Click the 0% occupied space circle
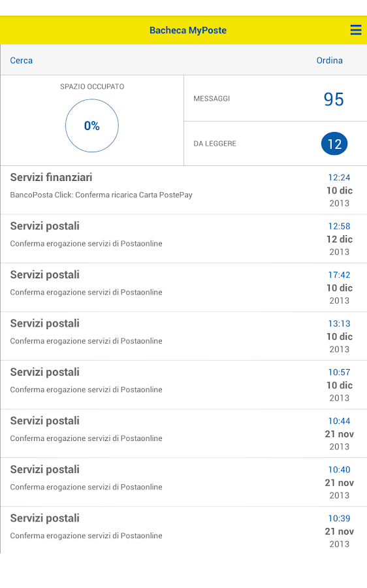Viewport: 367px width, 588px height. tap(92, 125)
